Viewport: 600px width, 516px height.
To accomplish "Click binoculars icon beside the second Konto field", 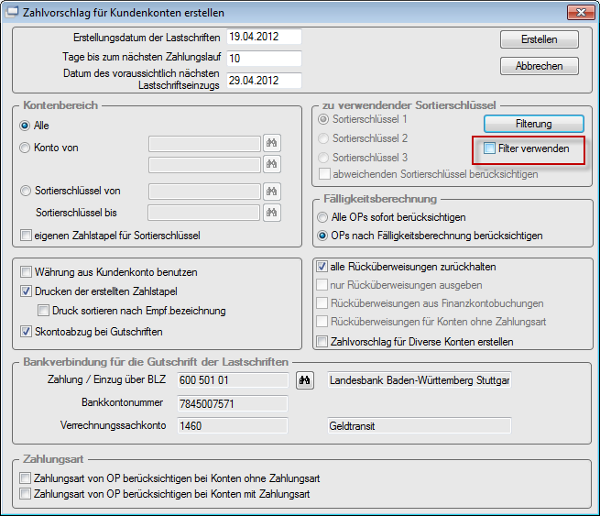I will 272,164.
